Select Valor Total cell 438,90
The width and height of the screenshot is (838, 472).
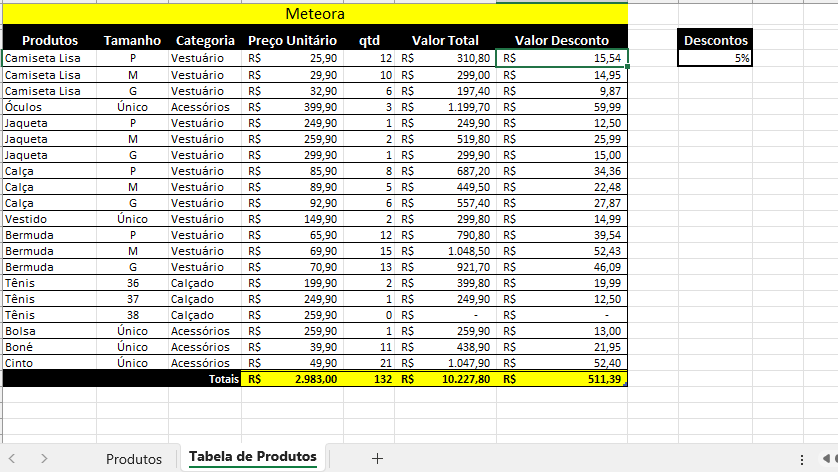pyautogui.click(x=445, y=347)
